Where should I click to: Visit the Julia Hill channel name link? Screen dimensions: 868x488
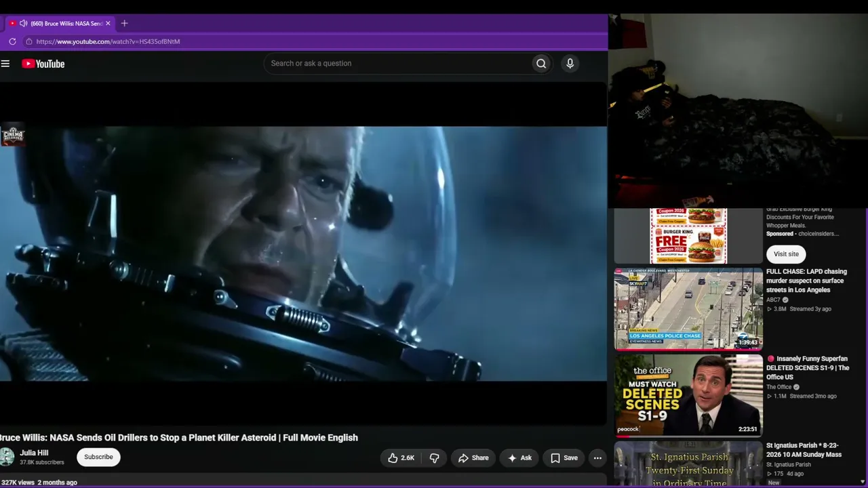34,453
